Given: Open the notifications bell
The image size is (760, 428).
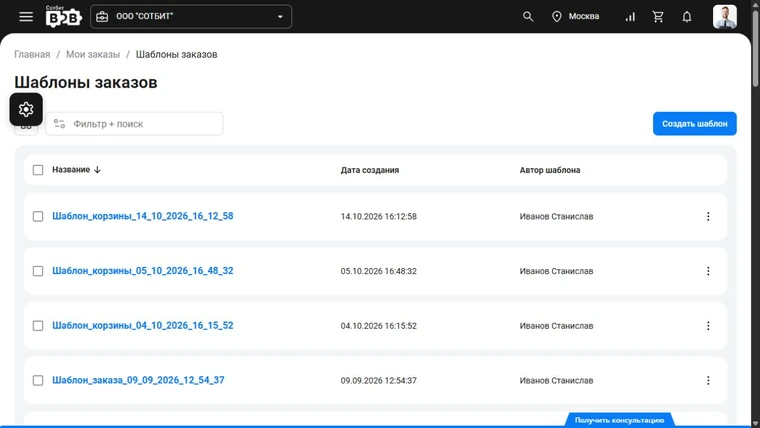Looking at the screenshot, I should tap(687, 17).
